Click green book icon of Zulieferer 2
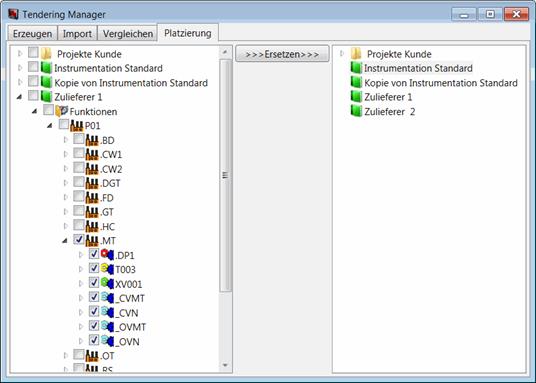 [x=356, y=111]
